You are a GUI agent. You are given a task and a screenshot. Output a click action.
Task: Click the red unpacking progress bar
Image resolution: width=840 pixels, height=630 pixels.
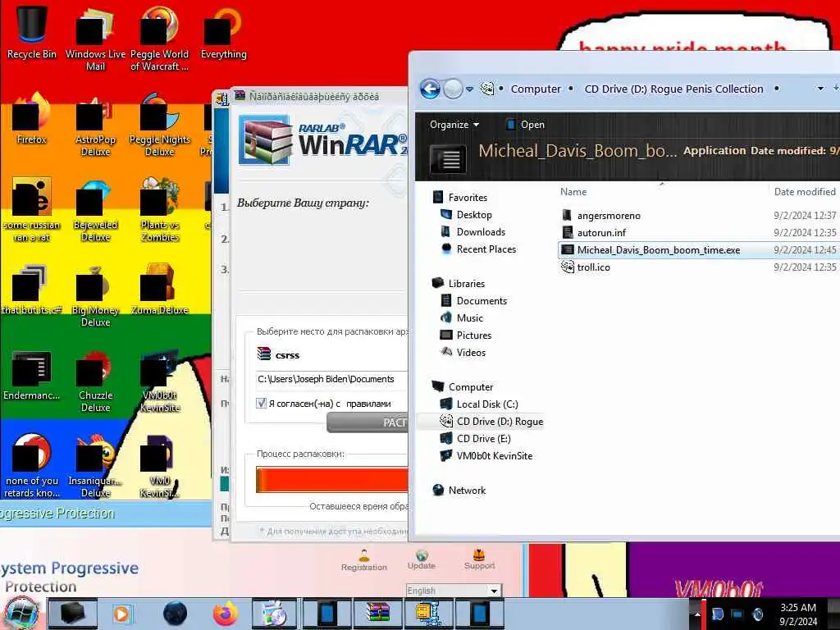click(x=332, y=479)
